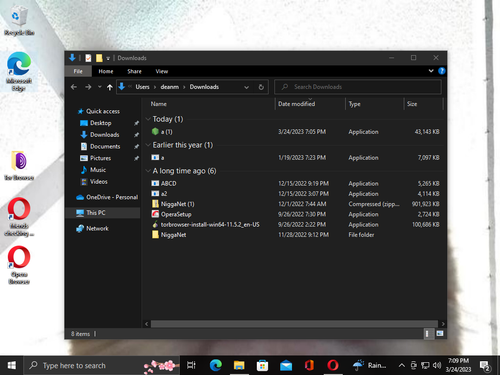This screenshot has width=500, height=375.
Task: Click the 7,097 KB size cell
Action: pos(428,158)
